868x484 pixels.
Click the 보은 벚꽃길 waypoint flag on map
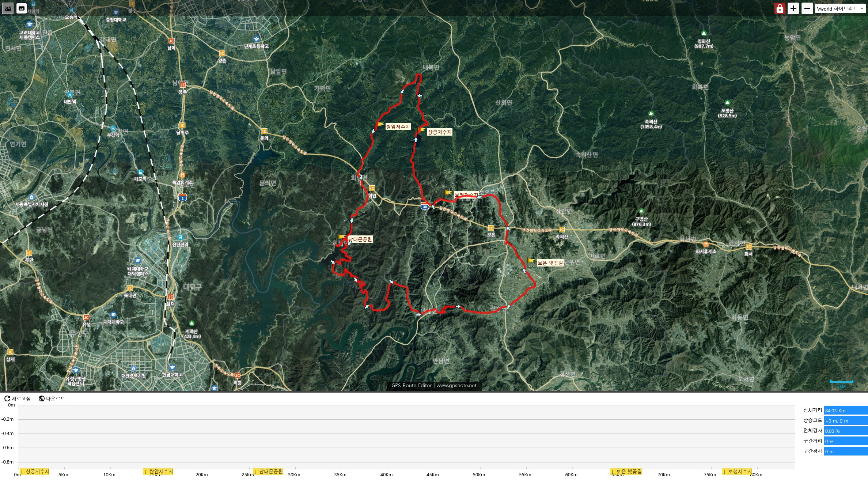tap(531, 261)
